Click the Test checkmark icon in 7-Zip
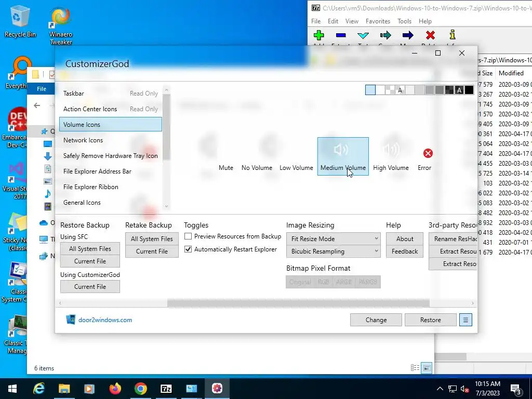532x399 pixels. coord(363,35)
